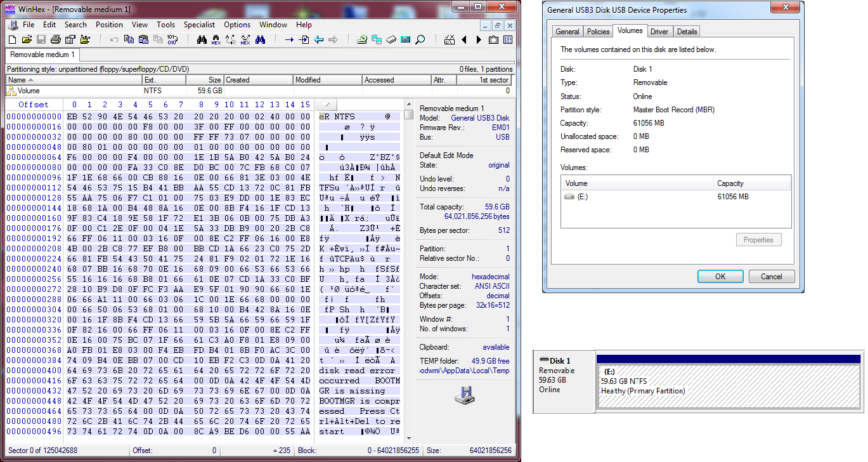The width and height of the screenshot is (868, 462).
Task: Open a file with the yellow folder icon
Action: click(x=27, y=39)
